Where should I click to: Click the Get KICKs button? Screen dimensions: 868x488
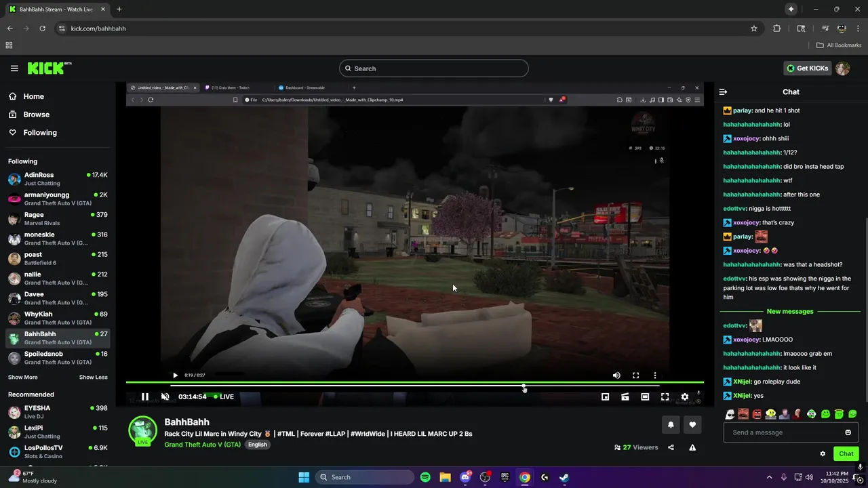tap(807, 68)
